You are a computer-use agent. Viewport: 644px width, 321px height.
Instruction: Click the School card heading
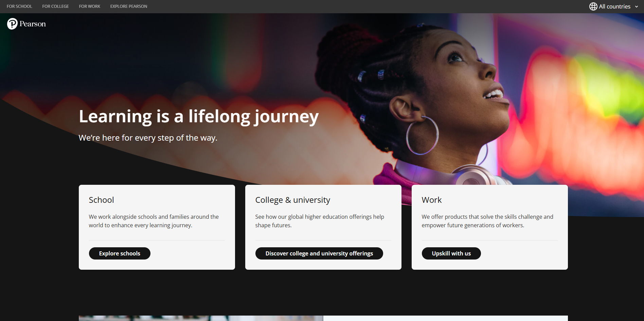pyautogui.click(x=101, y=200)
